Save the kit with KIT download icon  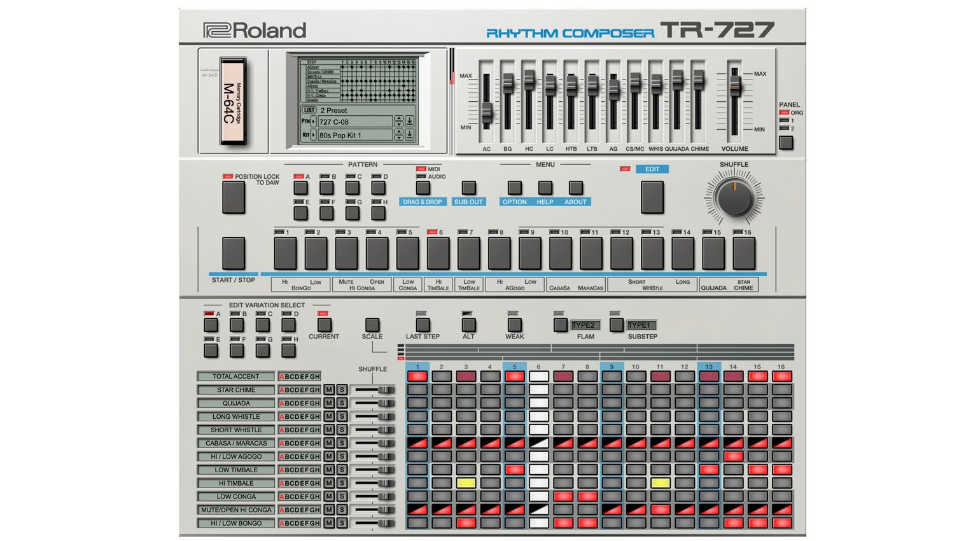coord(409,134)
